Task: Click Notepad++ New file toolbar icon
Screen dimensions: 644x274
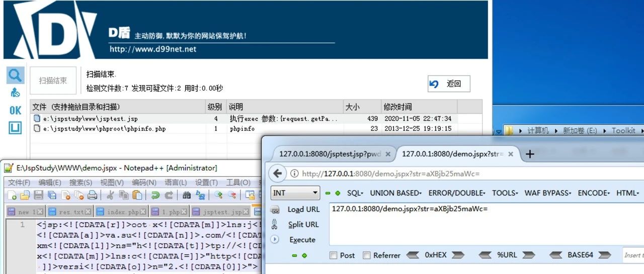Action: 12,195
